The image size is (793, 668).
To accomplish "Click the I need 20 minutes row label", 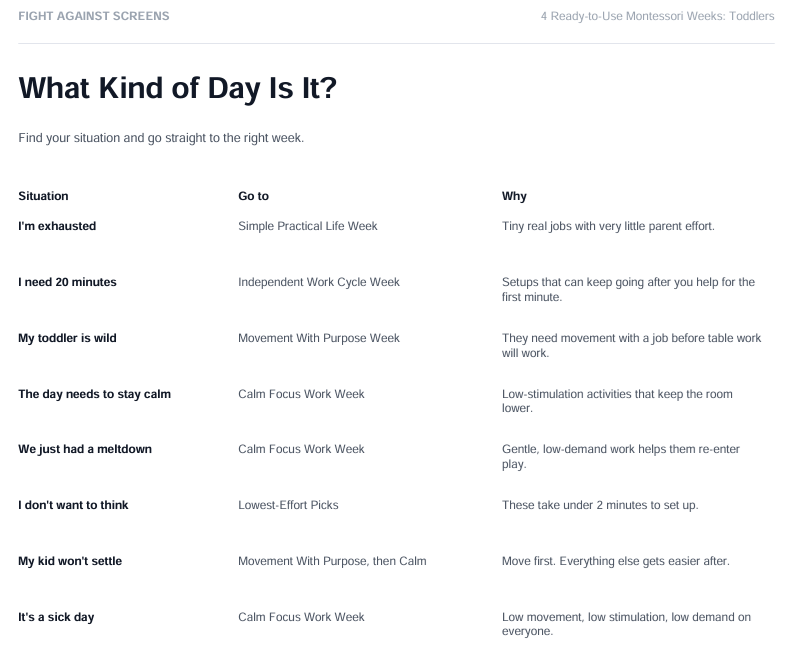I will 67,282.
